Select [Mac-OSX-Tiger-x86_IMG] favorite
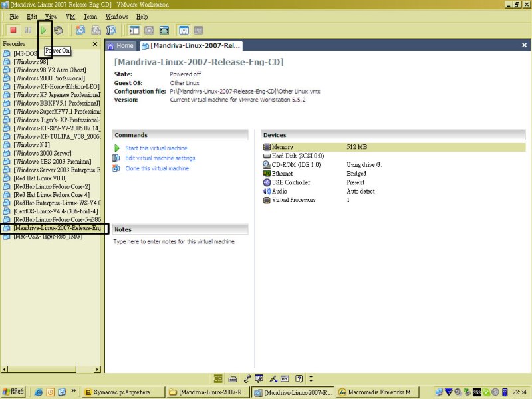Image resolution: width=532 pixels, height=399 pixels. (x=48, y=237)
